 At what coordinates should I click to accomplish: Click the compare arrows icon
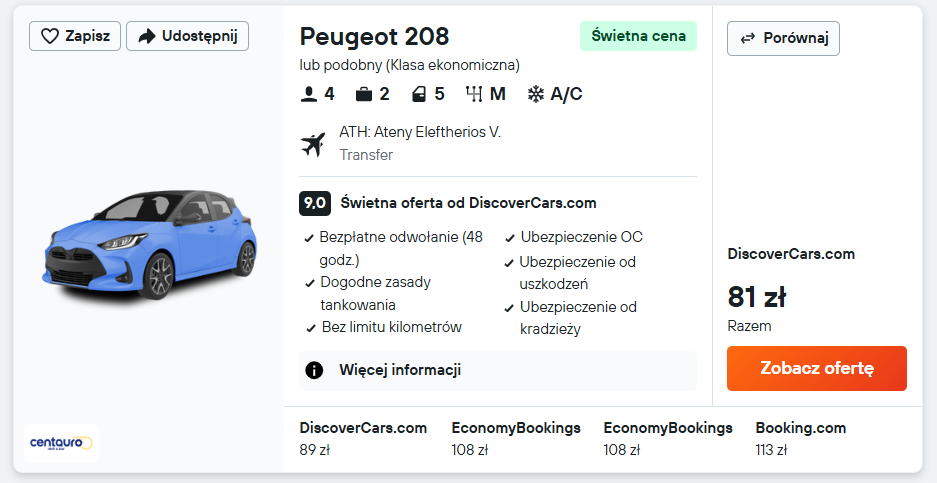[x=748, y=39]
